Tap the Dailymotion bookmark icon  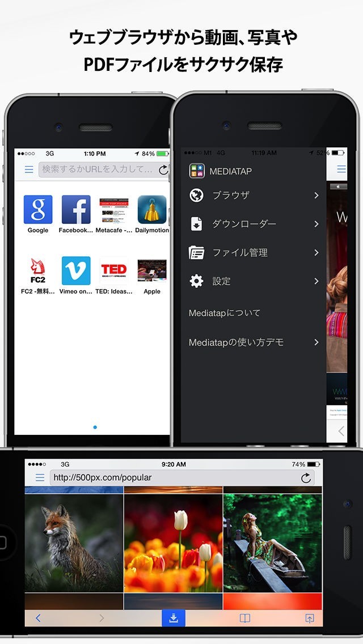tap(152, 210)
